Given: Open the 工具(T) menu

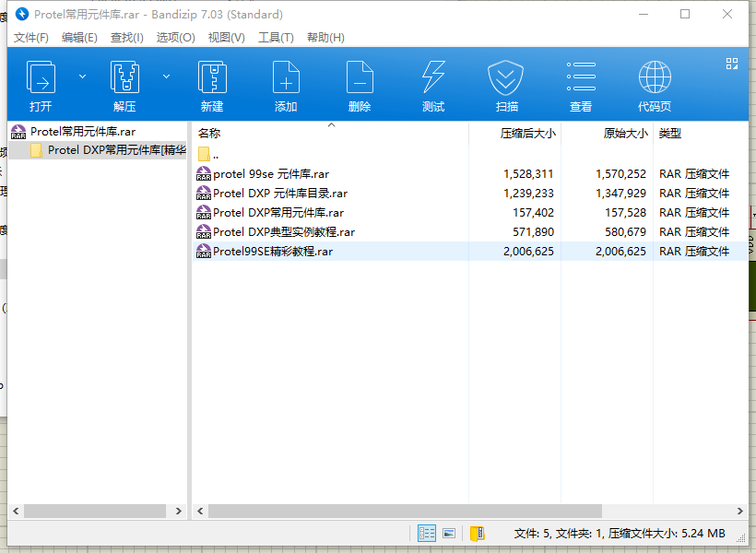Looking at the screenshot, I should coord(276,38).
